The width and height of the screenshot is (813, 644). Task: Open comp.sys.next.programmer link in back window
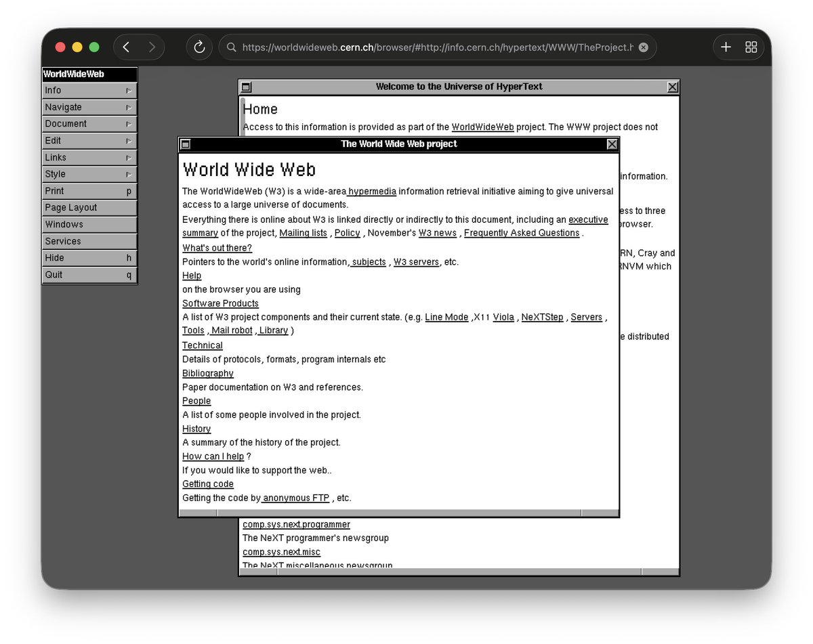297,525
